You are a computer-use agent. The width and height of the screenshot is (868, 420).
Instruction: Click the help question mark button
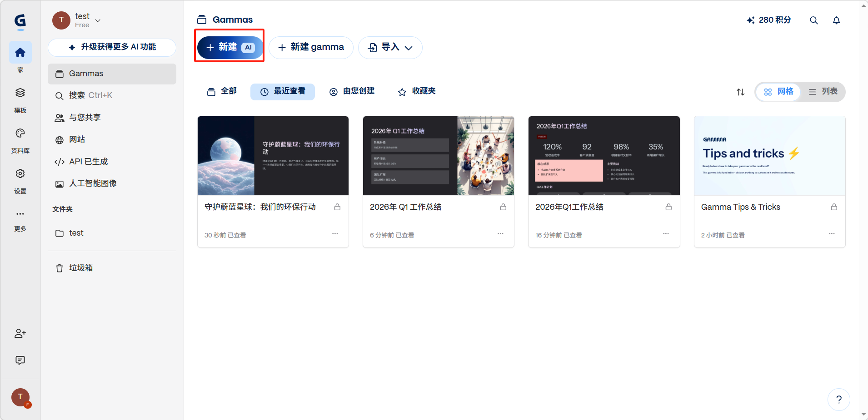click(838, 400)
